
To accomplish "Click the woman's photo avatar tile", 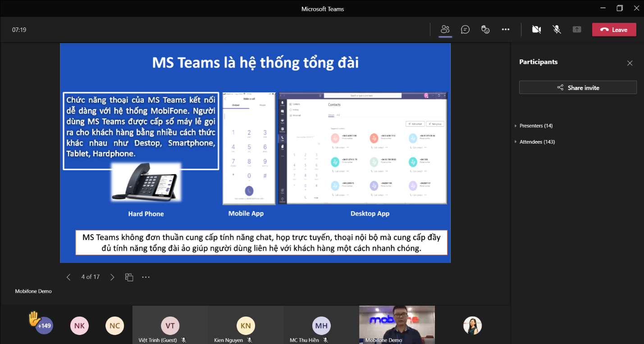I will pos(472,326).
